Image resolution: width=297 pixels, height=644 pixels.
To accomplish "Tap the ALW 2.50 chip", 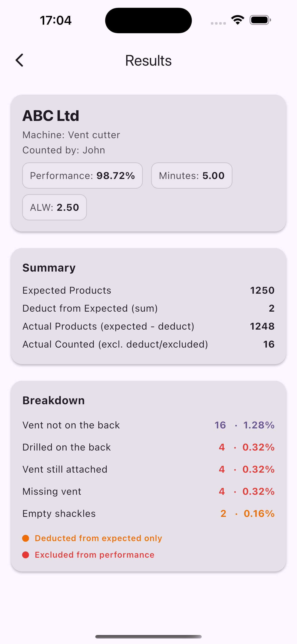I will click(54, 207).
